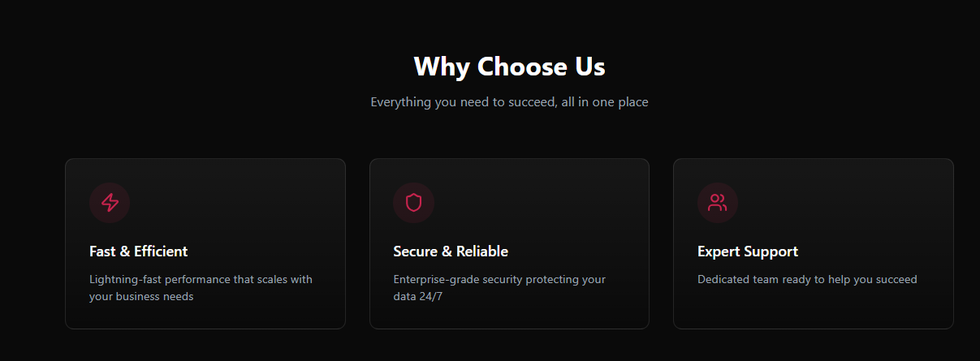Select the Fast & Efficient card title

click(x=139, y=251)
